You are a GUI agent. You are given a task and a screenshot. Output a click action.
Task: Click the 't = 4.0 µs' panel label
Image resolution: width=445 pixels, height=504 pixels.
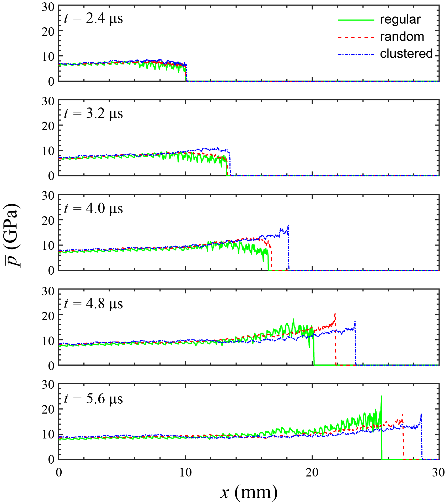[93, 209]
